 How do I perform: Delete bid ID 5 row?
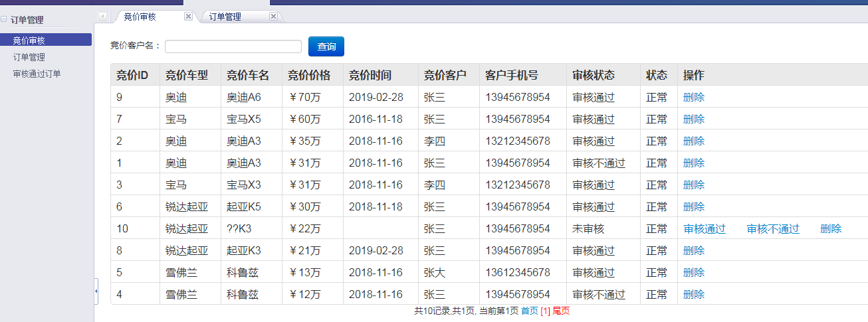pyautogui.click(x=694, y=273)
